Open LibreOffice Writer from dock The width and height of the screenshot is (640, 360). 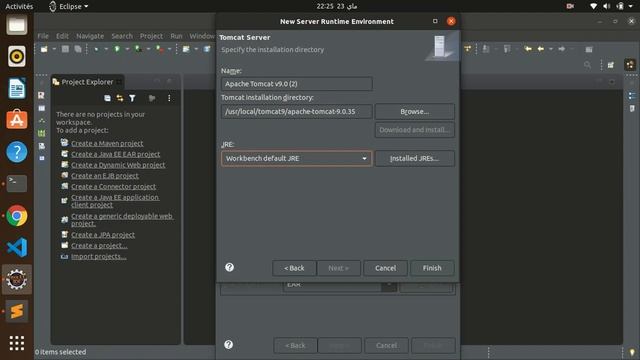(17, 88)
